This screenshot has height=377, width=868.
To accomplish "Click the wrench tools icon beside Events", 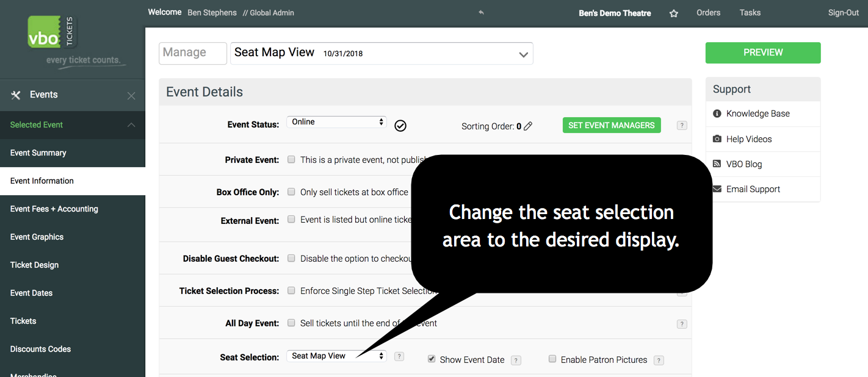I will [x=16, y=95].
